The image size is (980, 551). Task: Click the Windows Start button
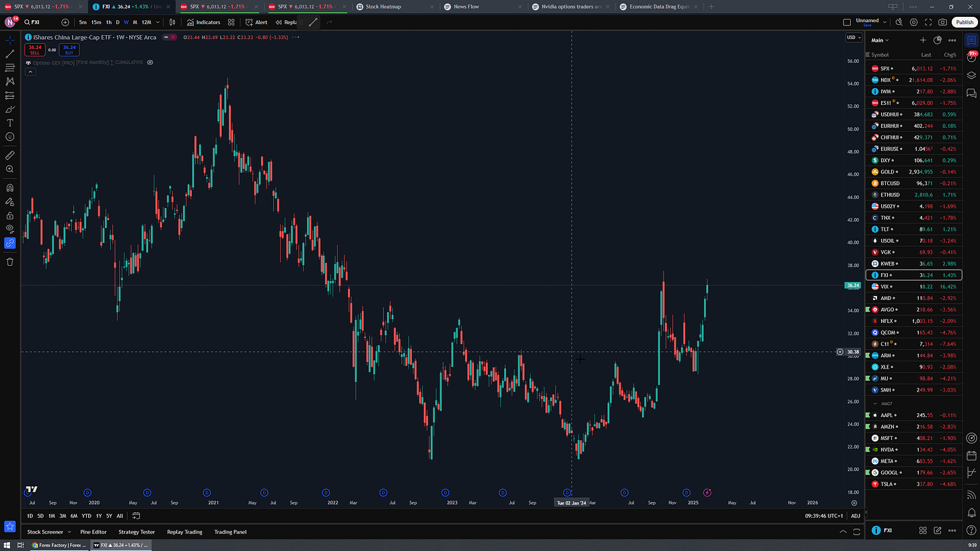pos(7,545)
